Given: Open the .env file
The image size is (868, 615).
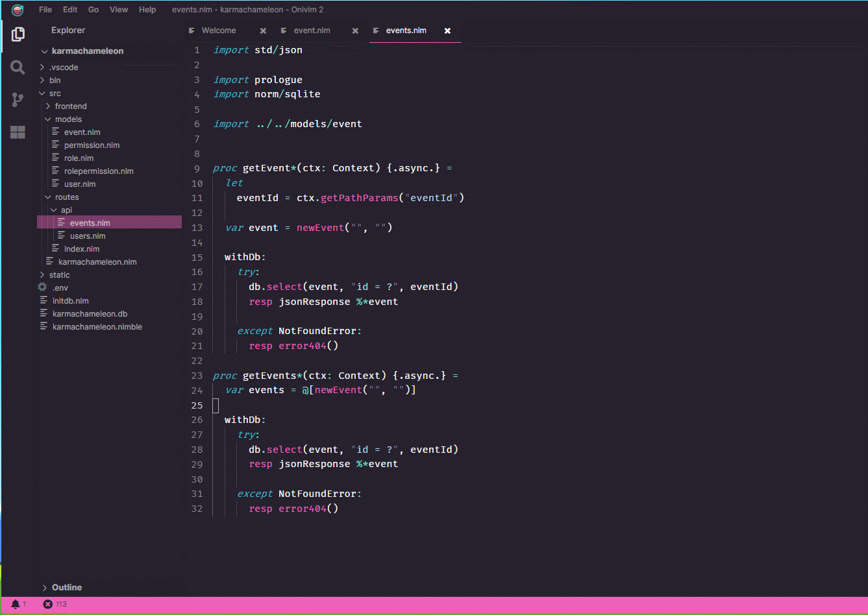Looking at the screenshot, I should (x=60, y=288).
